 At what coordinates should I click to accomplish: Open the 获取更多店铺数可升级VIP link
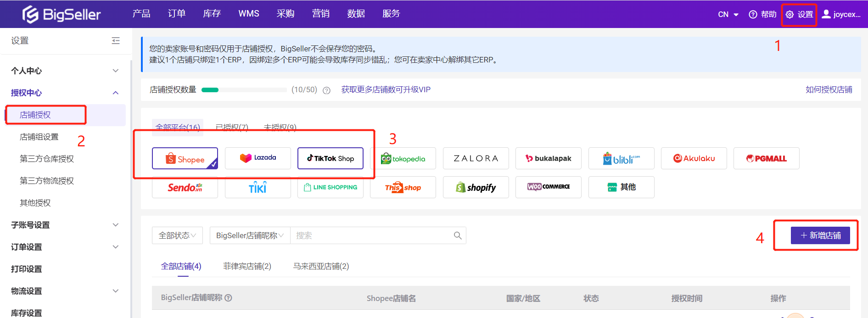click(386, 89)
